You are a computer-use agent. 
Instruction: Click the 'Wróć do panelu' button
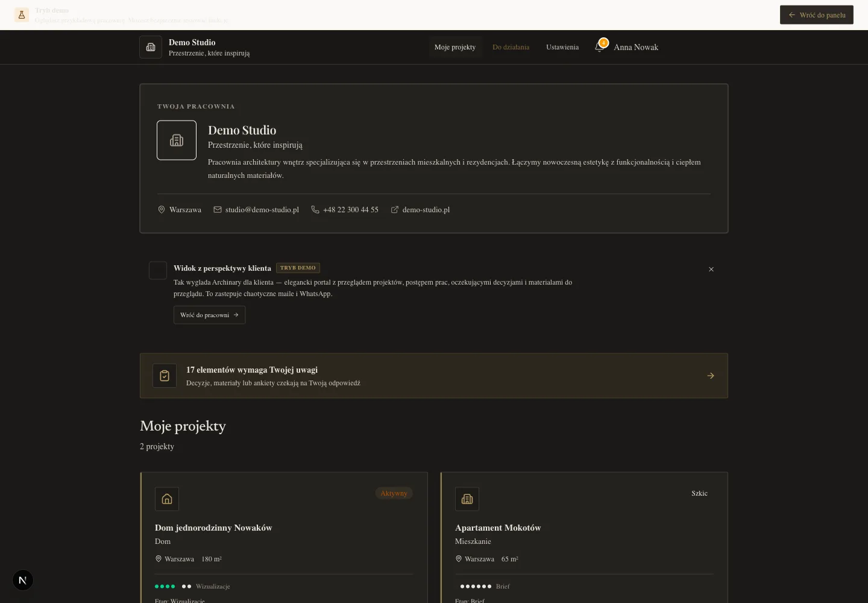pos(816,15)
